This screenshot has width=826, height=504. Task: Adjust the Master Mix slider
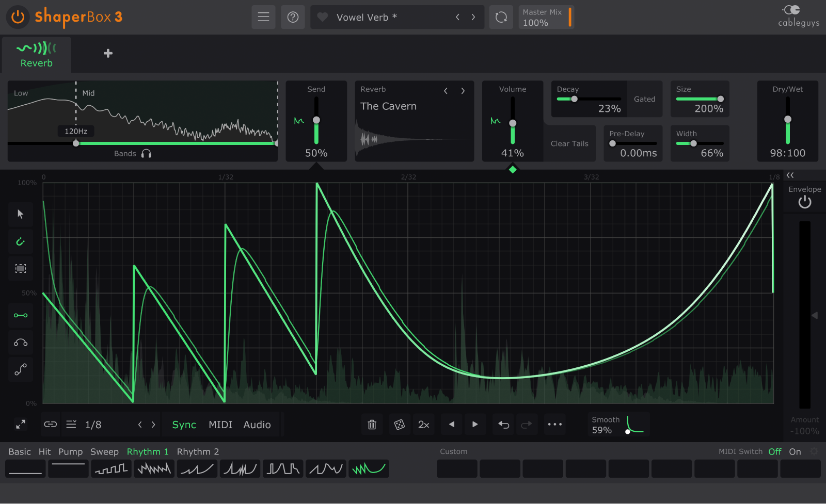(x=569, y=17)
